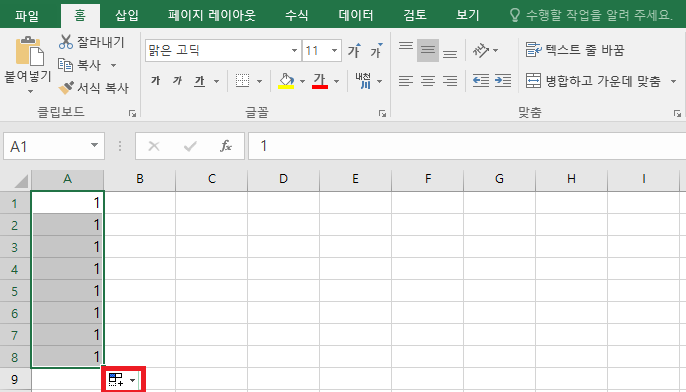The width and height of the screenshot is (686, 392).
Task: Open the borders dropdown arrow
Action: click(x=259, y=81)
